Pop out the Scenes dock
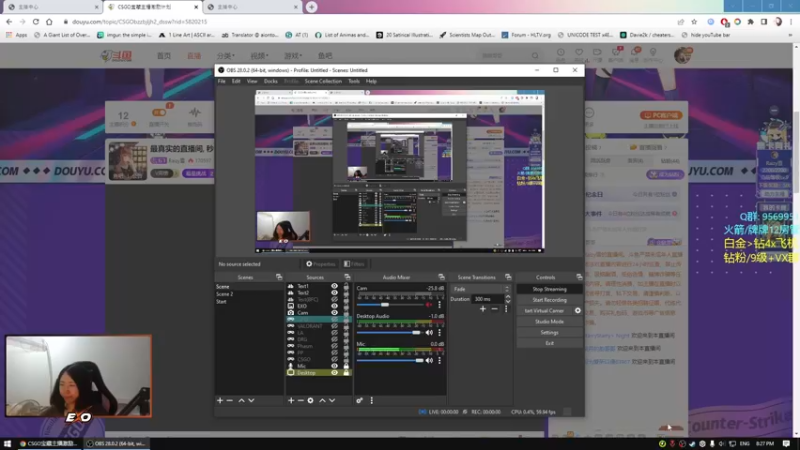 [x=279, y=277]
